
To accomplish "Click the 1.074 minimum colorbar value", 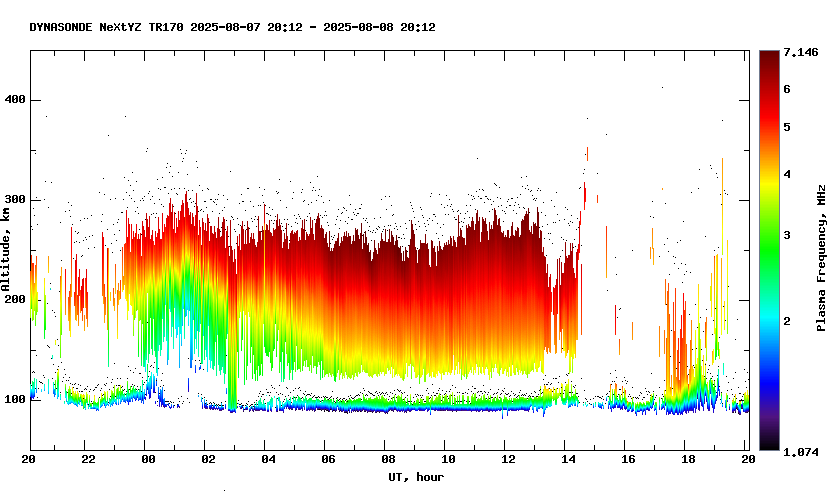I will click(801, 452).
